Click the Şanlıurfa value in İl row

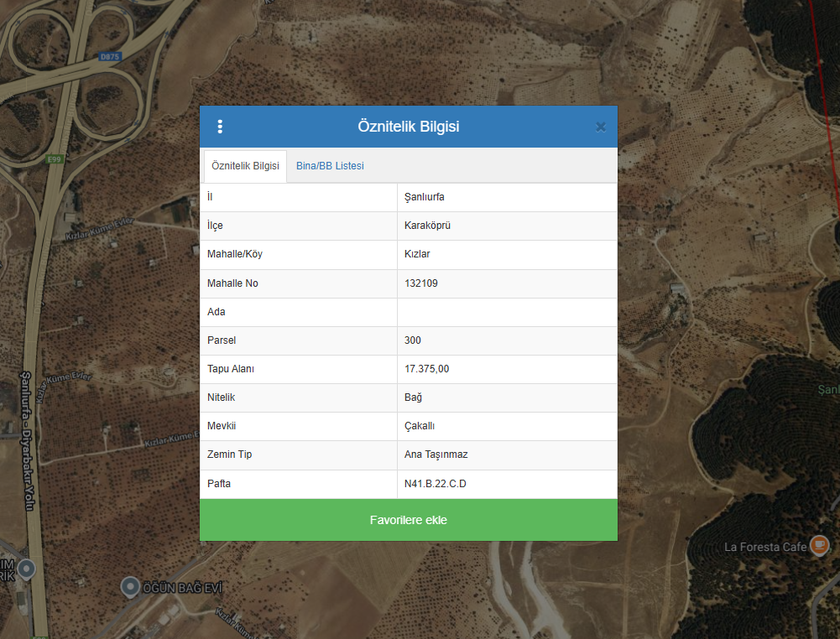(424, 197)
